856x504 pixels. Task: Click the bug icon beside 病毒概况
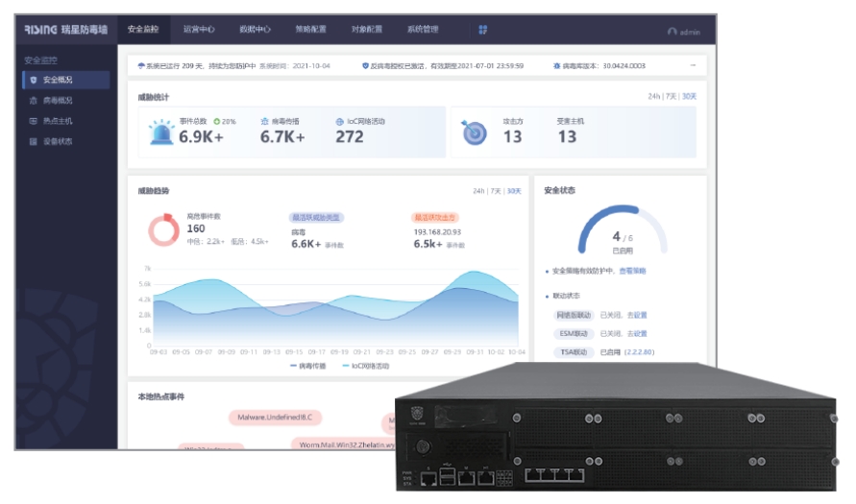coord(34,101)
